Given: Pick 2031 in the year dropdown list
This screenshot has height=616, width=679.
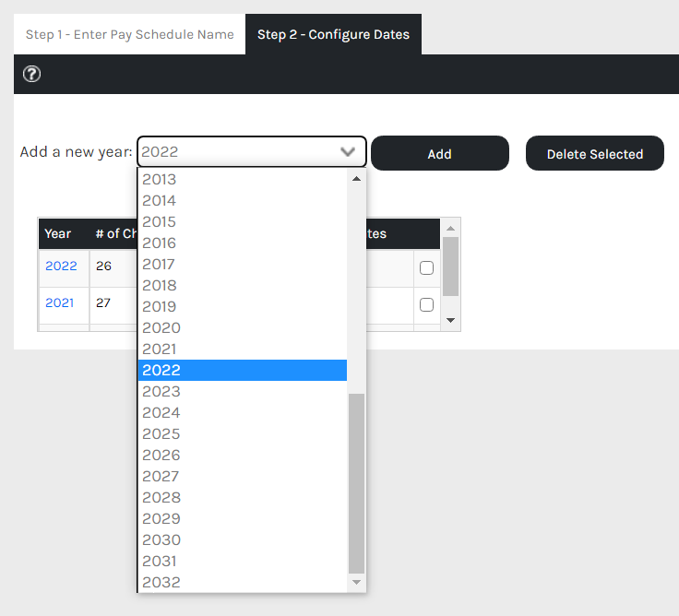Looking at the screenshot, I should tap(243, 561).
